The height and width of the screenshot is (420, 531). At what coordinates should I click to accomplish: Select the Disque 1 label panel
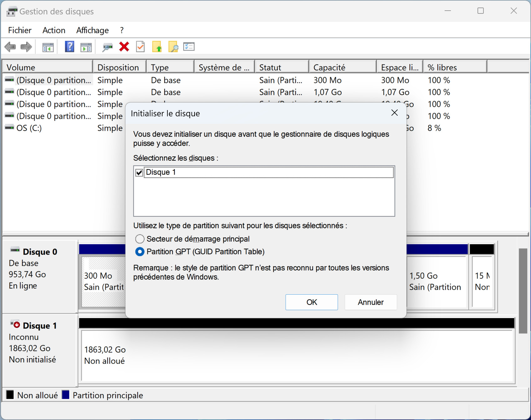(40, 350)
